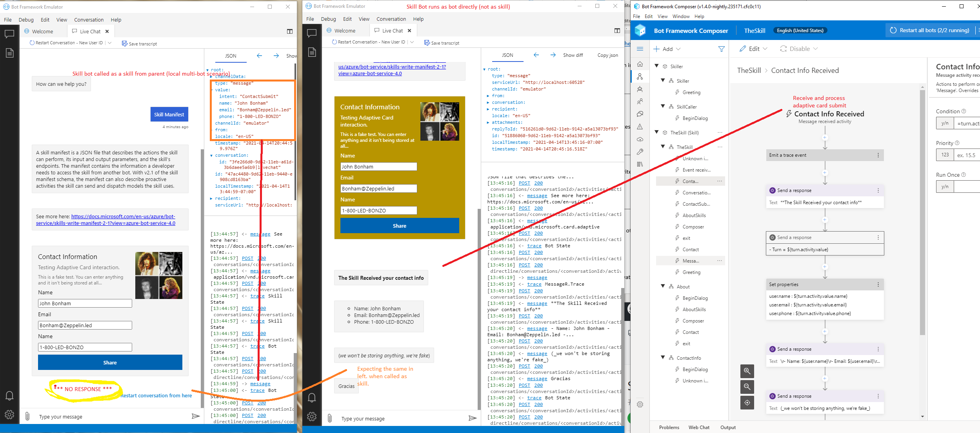Open Priority 123 type selector
980x433 pixels.
(945, 155)
